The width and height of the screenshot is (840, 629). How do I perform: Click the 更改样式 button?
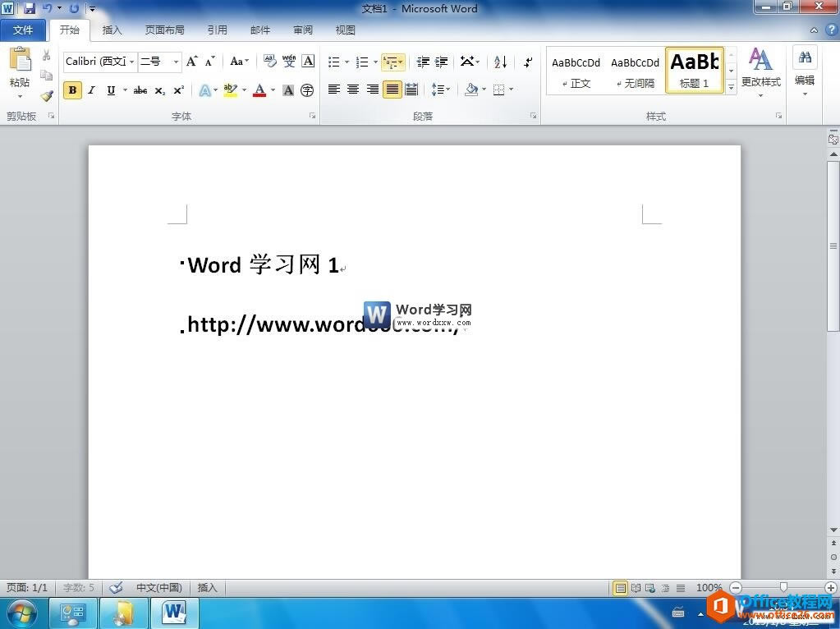click(x=760, y=70)
